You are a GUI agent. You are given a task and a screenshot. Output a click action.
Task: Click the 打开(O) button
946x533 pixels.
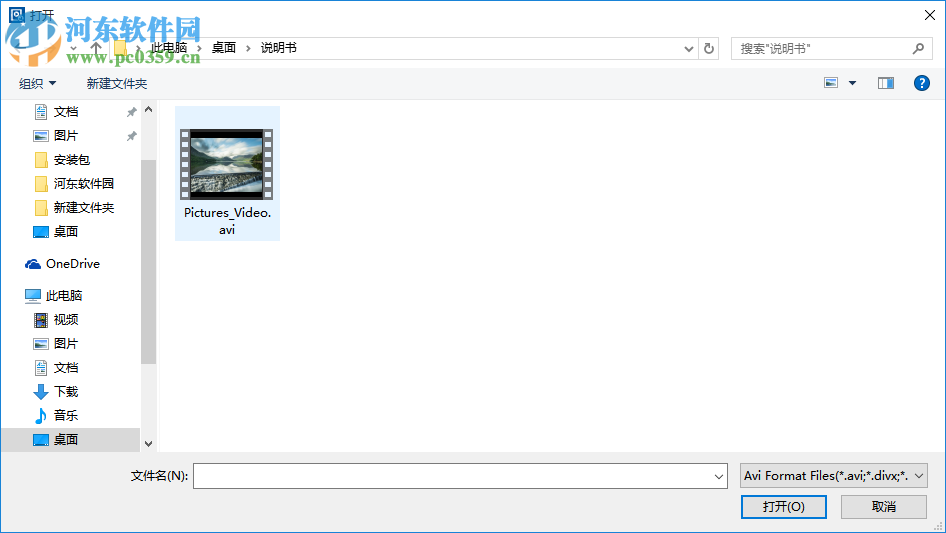point(784,507)
